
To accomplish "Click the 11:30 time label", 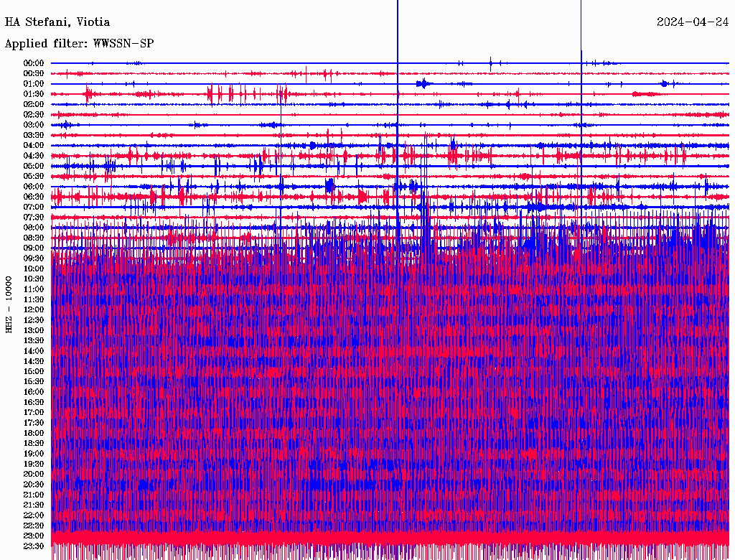I will tap(34, 299).
